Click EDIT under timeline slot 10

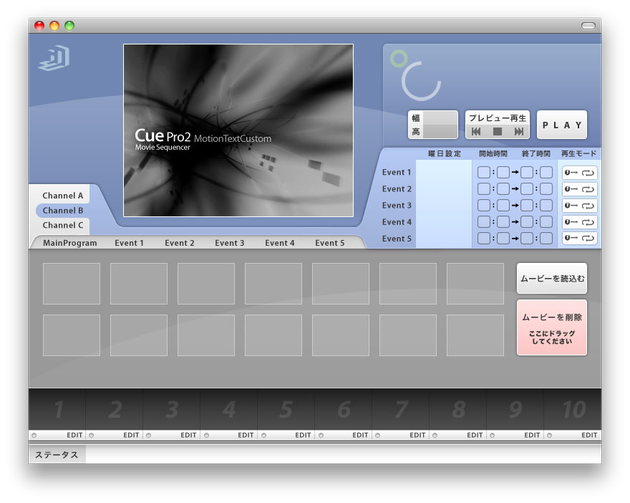coord(589,435)
